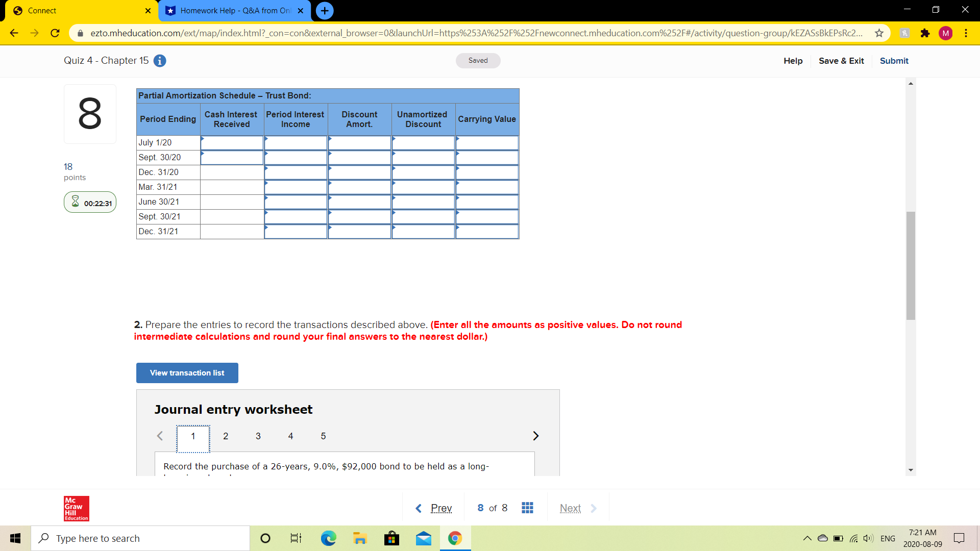
Task: Go to previous journal entry arrow
Action: pos(160,436)
